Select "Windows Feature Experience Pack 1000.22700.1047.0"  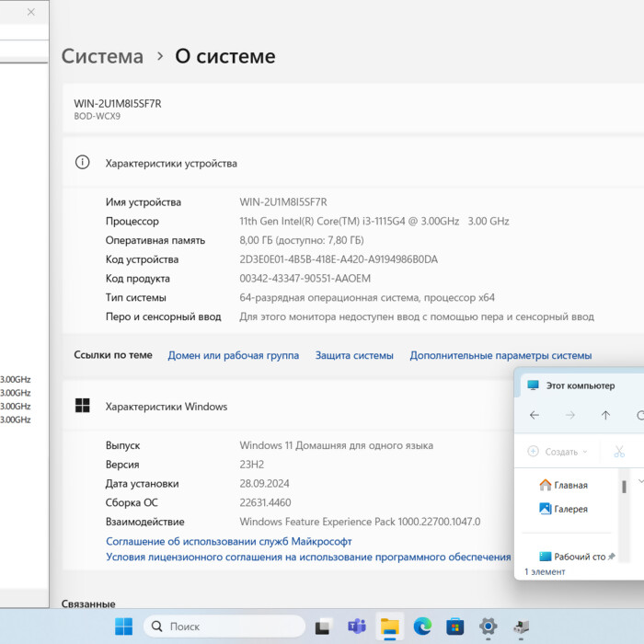point(360,522)
